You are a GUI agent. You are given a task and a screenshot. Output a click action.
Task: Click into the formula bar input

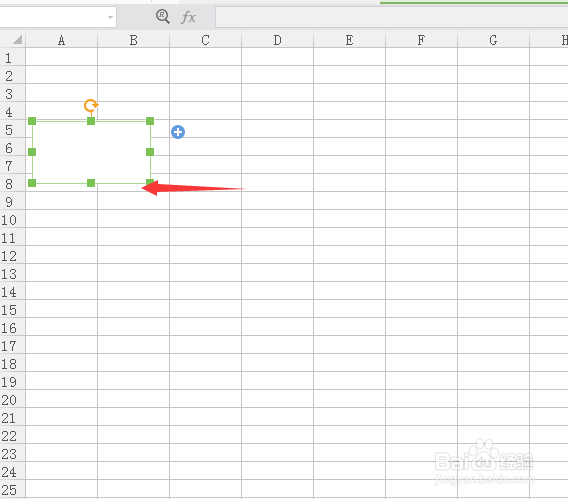[392, 17]
